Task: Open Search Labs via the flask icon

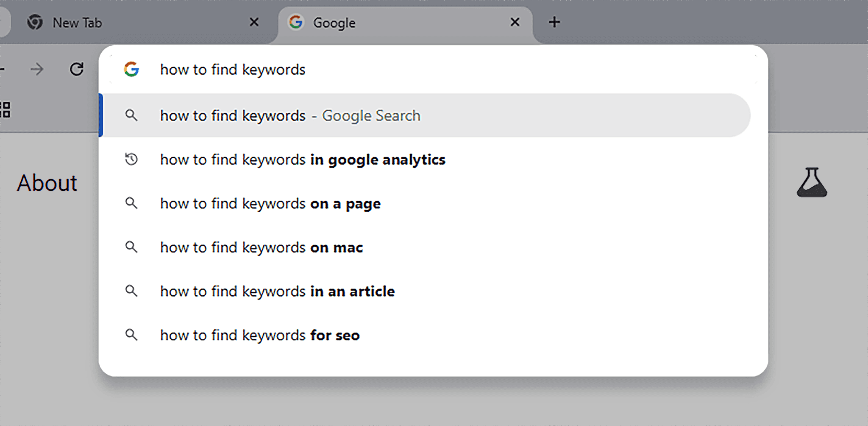Action: pyautogui.click(x=811, y=183)
